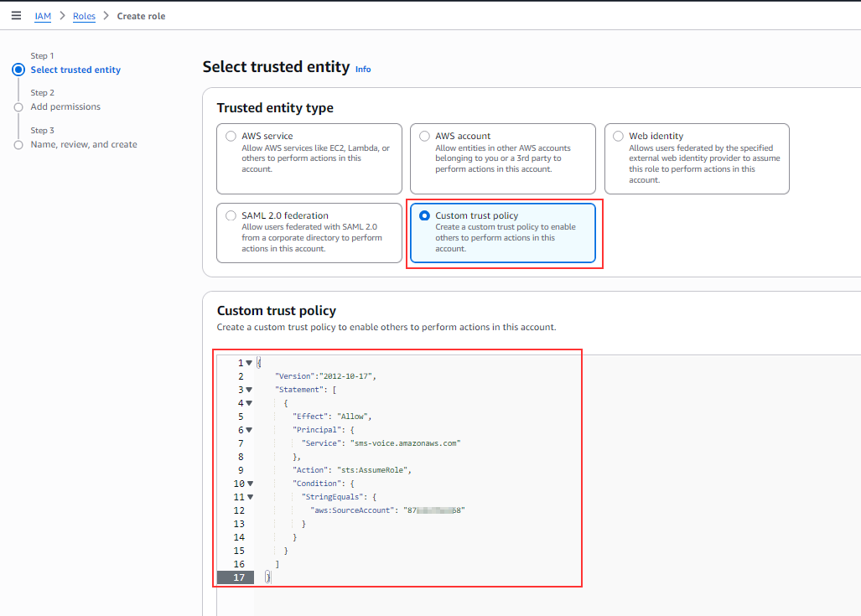The height and width of the screenshot is (616, 861).
Task: Fold the Condition block on line 10
Action: [x=249, y=484]
